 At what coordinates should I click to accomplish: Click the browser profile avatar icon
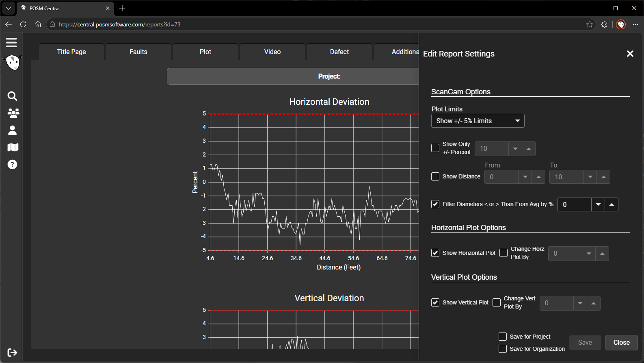tap(621, 24)
